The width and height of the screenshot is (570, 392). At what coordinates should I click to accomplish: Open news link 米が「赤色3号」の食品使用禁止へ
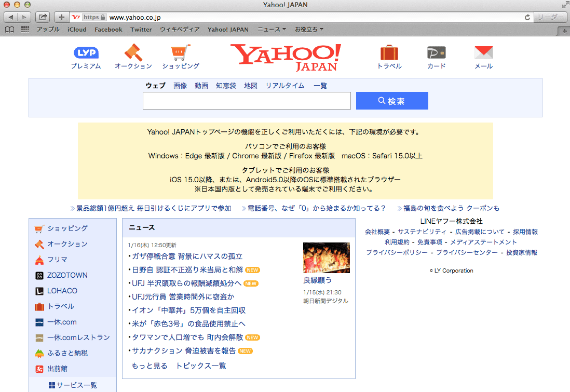pos(188,323)
